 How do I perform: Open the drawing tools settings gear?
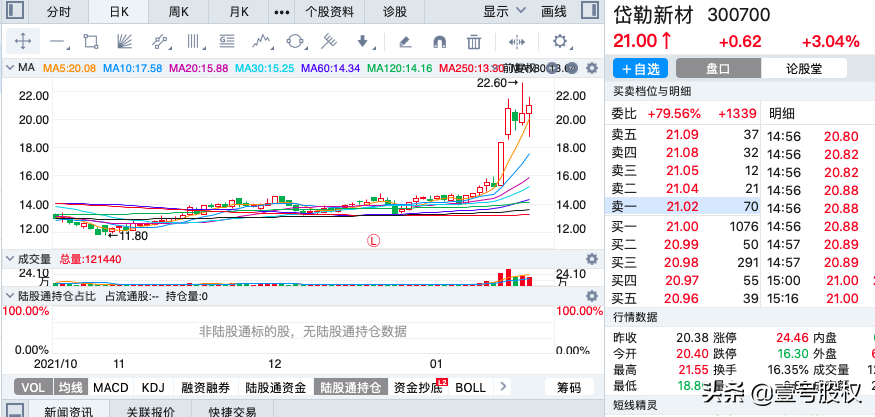[560, 42]
